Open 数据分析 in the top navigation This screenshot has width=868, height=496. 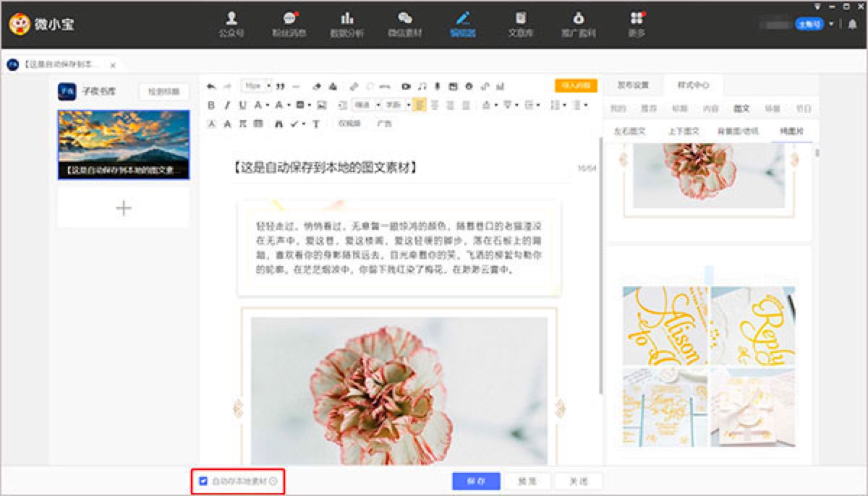click(347, 24)
